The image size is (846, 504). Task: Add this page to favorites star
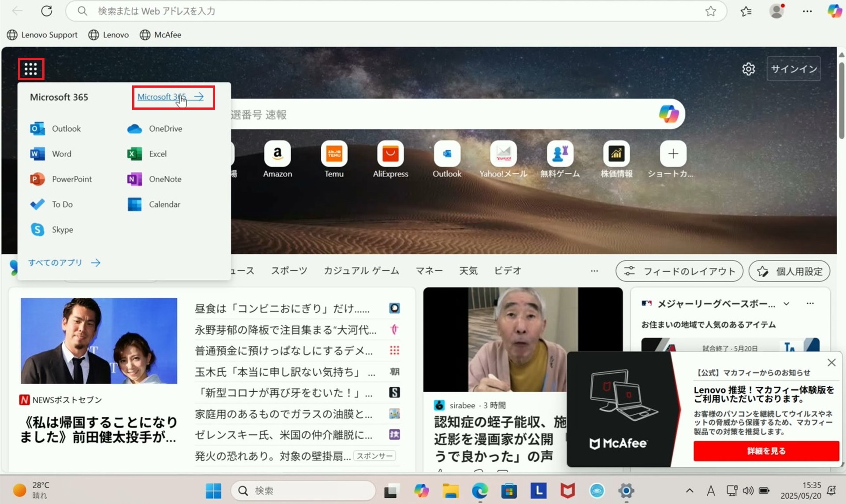coord(710,11)
